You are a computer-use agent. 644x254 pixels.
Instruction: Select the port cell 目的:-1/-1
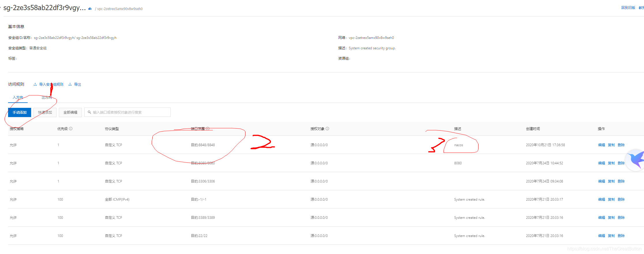point(199,200)
